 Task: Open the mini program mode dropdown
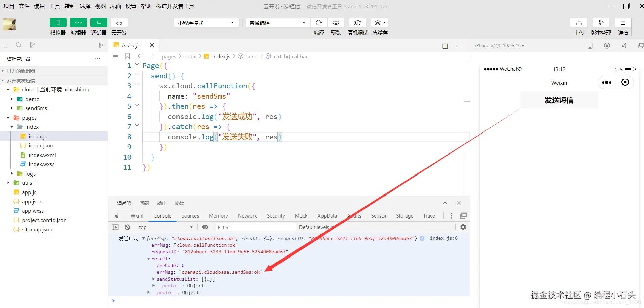point(206,23)
